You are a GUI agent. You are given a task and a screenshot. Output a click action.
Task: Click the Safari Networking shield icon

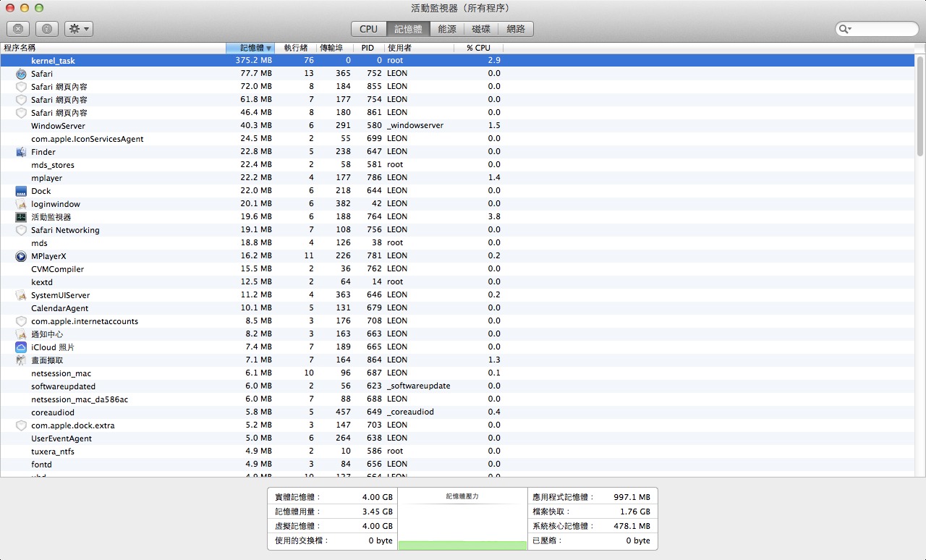click(21, 230)
